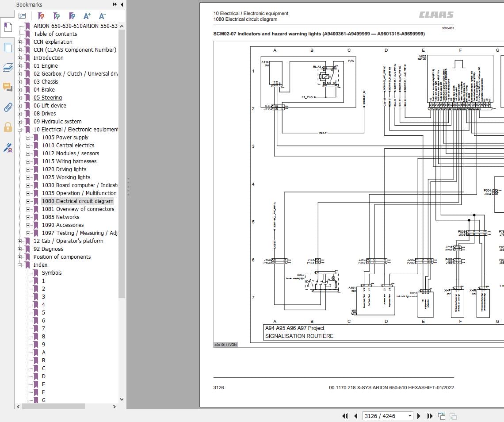
Task: Select the Symbols index bookmark
Action: tap(52, 273)
